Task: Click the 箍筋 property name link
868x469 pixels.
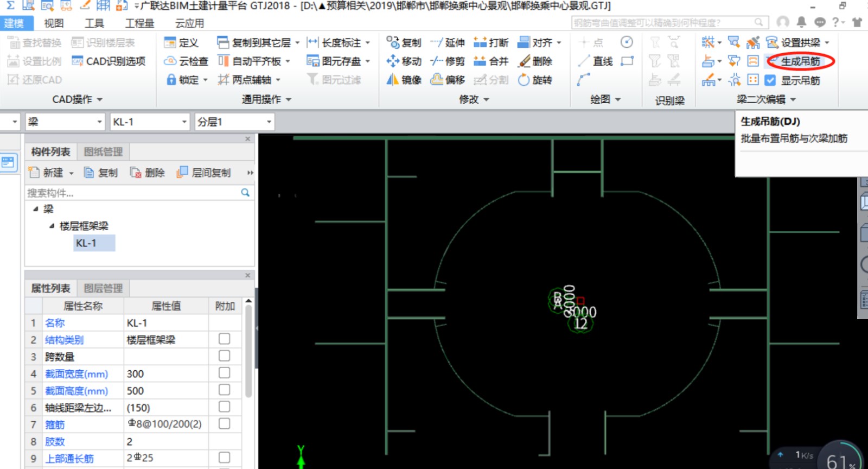Action: click(54, 424)
